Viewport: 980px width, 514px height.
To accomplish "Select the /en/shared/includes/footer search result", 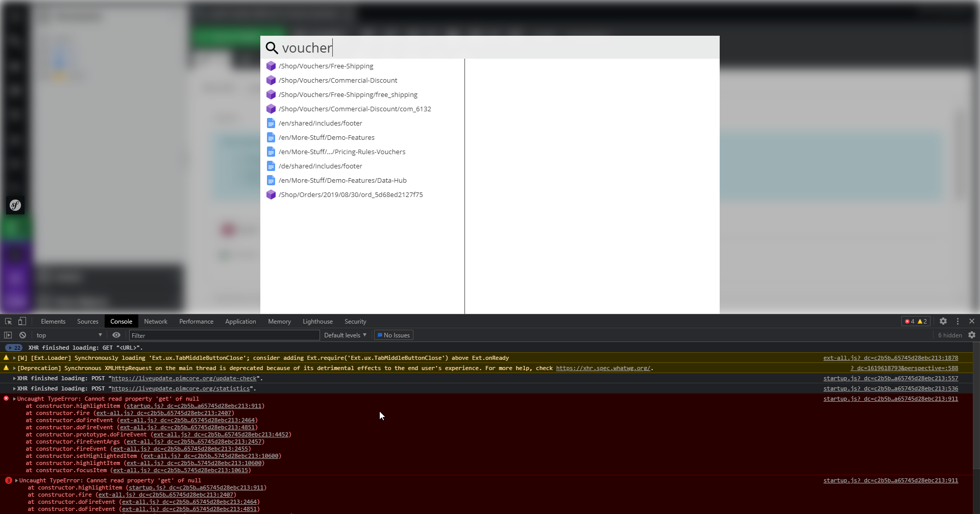I will (x=320, y=123).
